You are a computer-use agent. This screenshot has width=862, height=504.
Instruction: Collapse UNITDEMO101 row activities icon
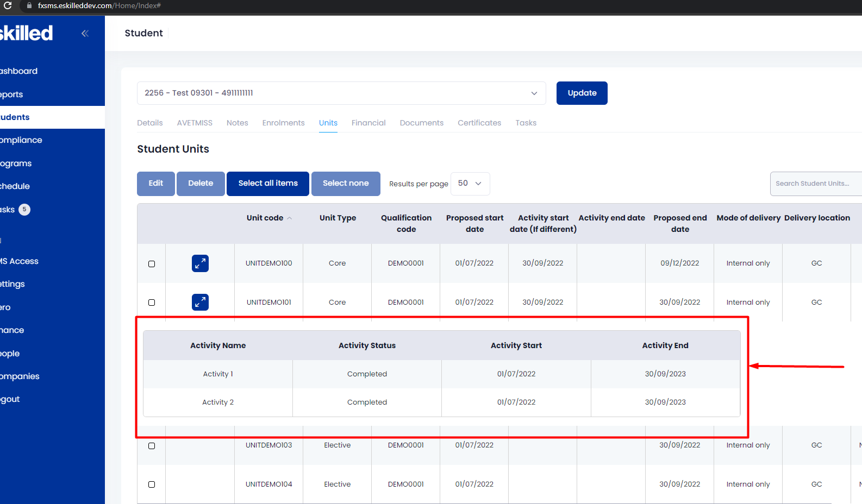click(200, 302)
